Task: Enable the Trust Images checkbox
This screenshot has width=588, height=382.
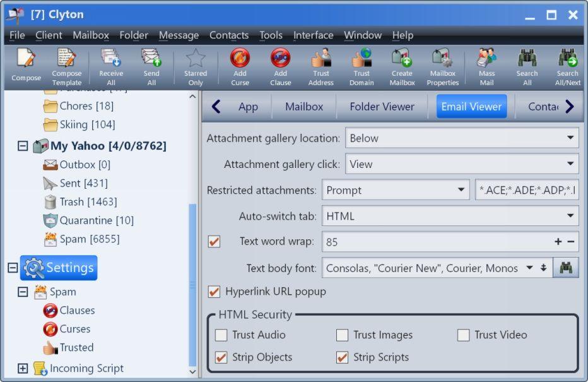Action: tap(342, 335)
